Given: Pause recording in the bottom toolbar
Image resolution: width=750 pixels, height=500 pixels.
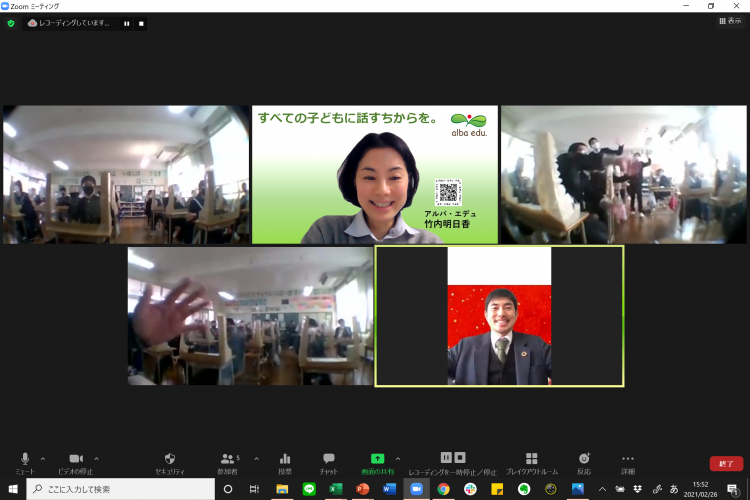Looking at the screenshot, I should point(446,458).
